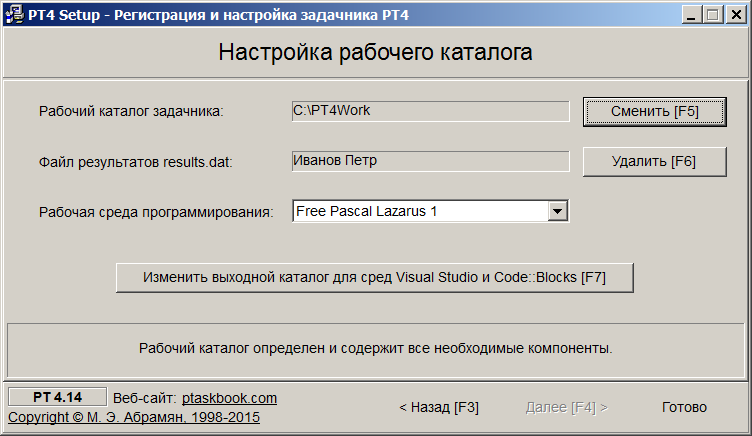Click the Настройка рабочего каталога heading
This screenshot has height=436, width=752.
(x=376, y=52)
